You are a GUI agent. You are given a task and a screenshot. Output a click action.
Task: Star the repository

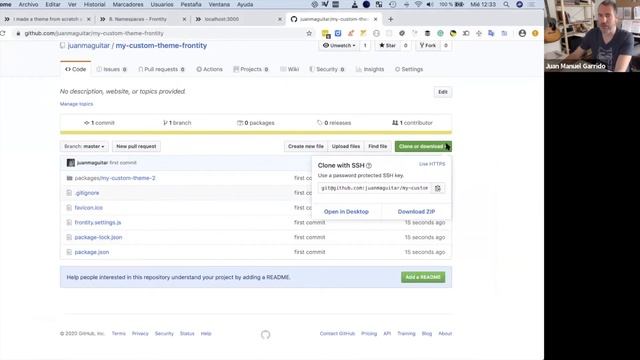(x=387, y=46)
